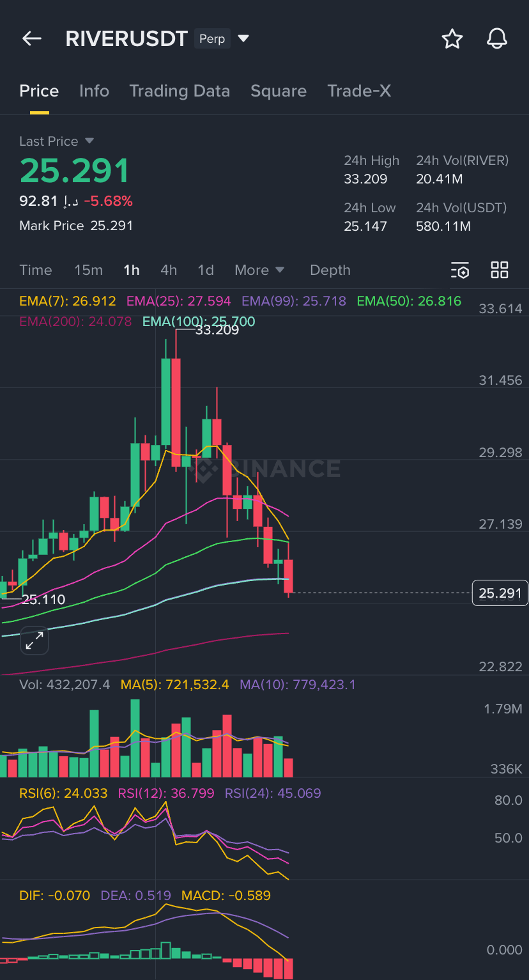Tap the 25.110 low marker on chart

(x=43, y=600)
